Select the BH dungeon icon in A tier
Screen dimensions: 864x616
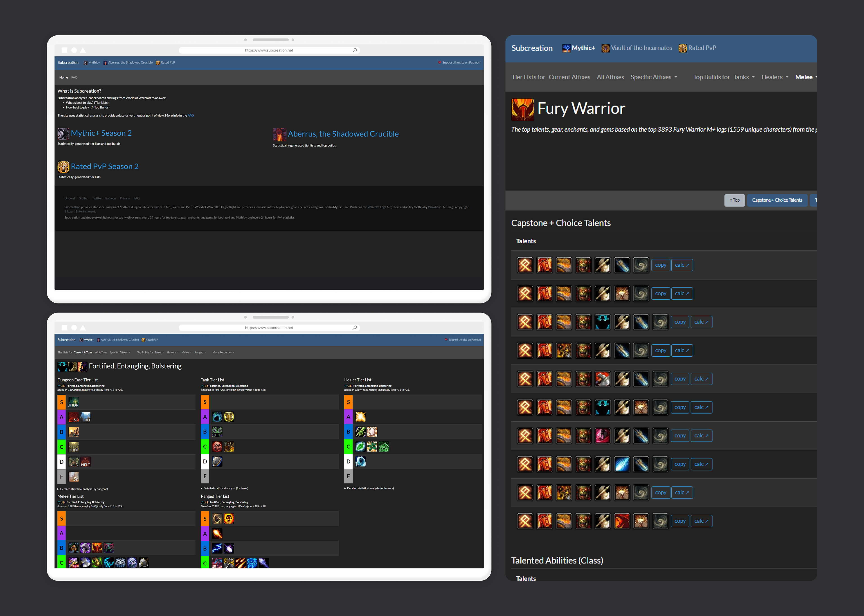[85, 417]
